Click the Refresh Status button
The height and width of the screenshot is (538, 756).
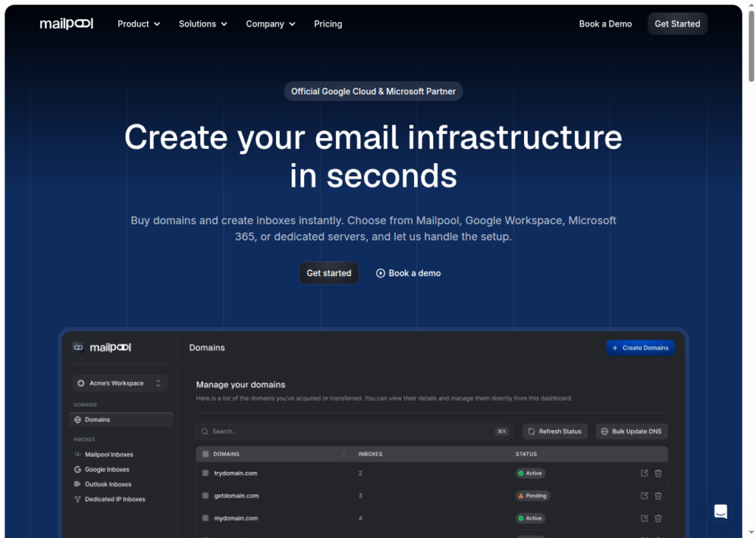click(555, 432)
